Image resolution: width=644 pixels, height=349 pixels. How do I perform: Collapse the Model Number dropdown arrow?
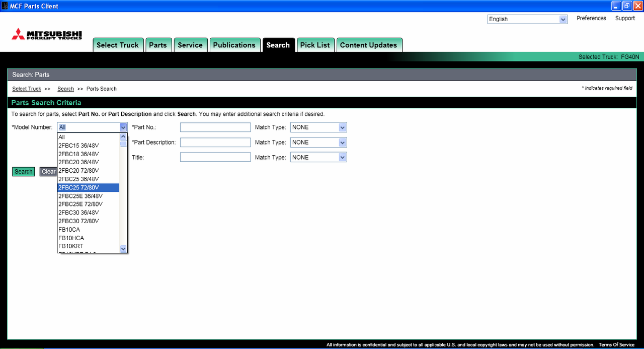(123, 127)
